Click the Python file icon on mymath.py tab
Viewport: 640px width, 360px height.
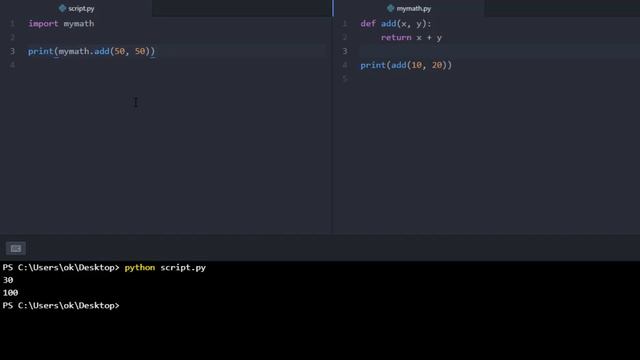click(x=391, y=8)
